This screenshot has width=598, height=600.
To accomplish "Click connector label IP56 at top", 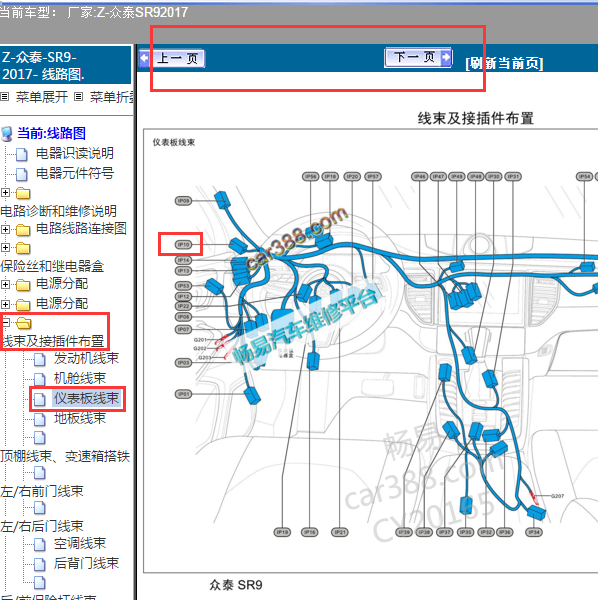I will point(310,176).
